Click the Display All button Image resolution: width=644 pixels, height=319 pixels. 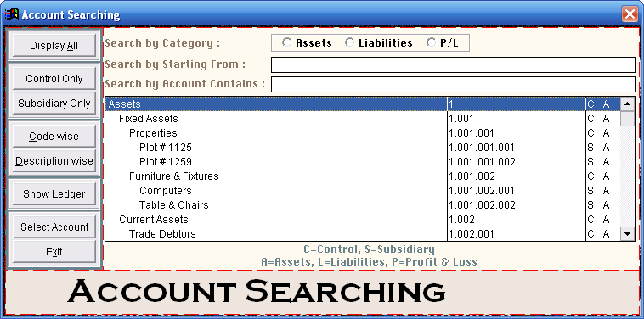pyautogui.click(x=54, y=46)
